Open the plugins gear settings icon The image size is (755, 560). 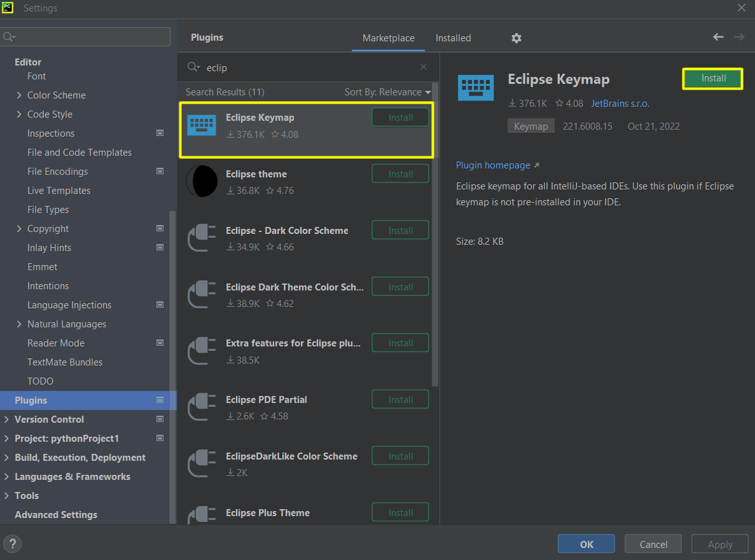(516, 38)
